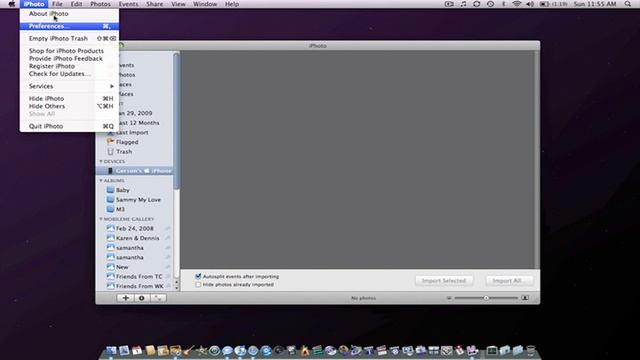This screenshot has height=360, width=640.
Task: Select Hide Others menu entry
Action: [x=69, y=106]
